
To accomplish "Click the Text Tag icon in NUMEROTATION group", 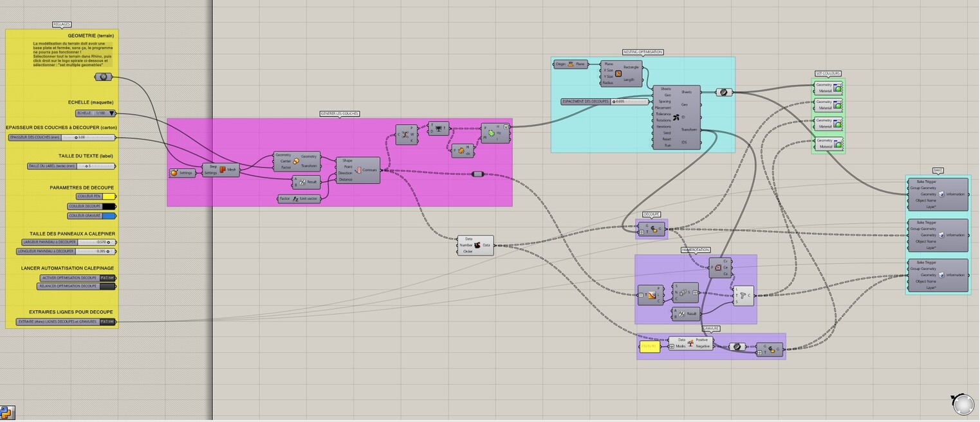I will pos(743,295).
